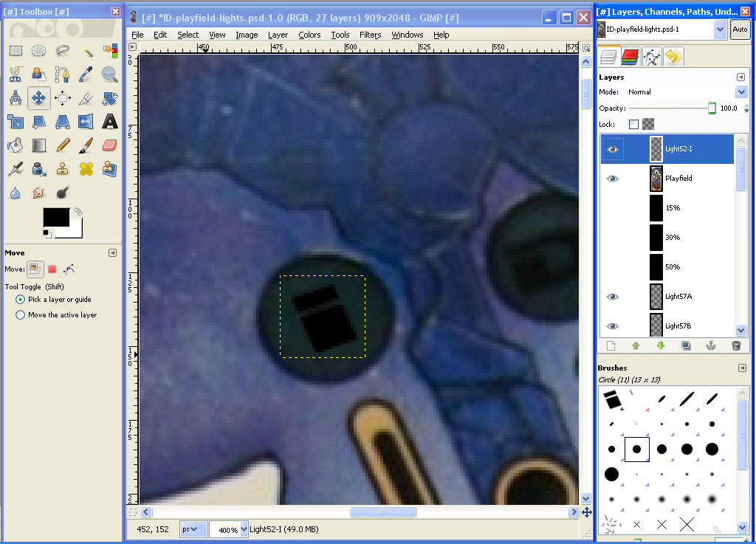
Task: Anchor the floating layer with anchor icon
Action: 711,345
